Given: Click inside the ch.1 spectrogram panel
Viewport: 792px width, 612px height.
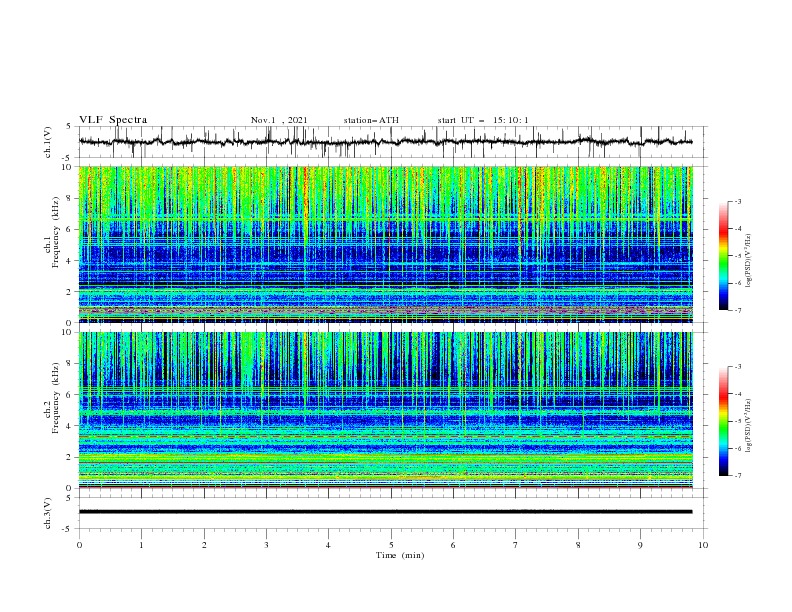Looking at the screenshot, I should (385, 244).
